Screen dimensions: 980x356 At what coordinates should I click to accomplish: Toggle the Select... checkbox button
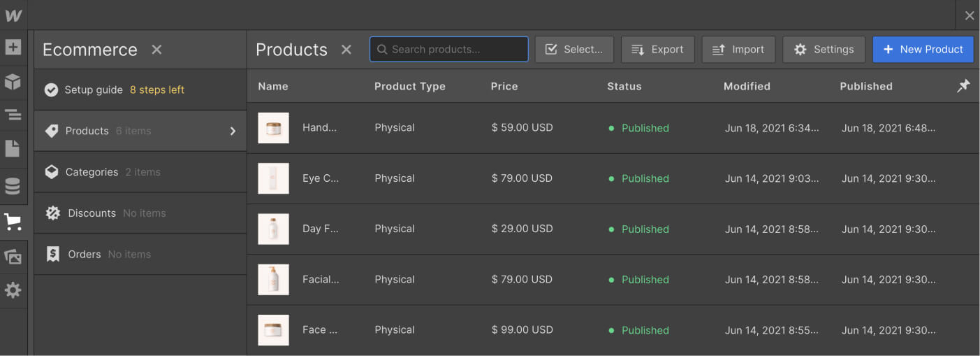tap(574, 50)
